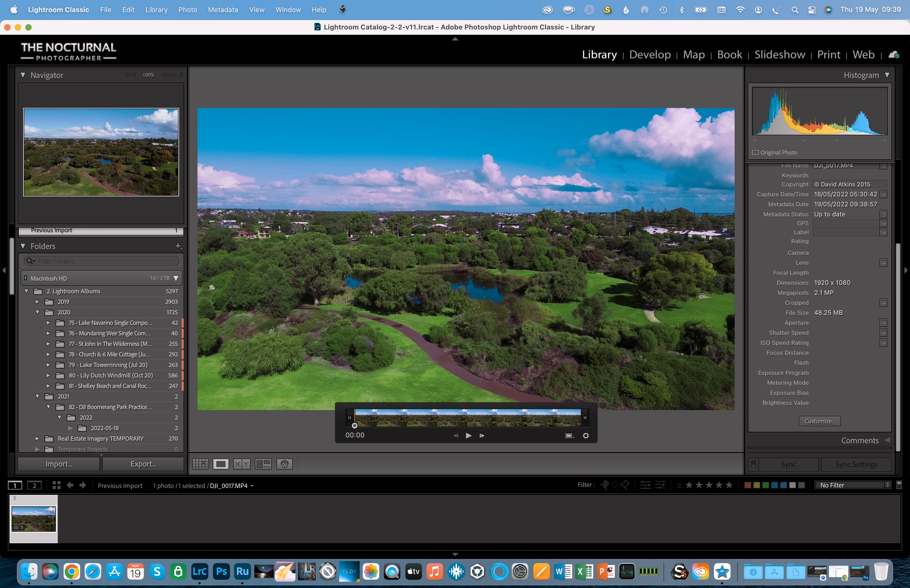910x588 pixels.
Task: Open the Metadata menu
Action: point(223,9)
